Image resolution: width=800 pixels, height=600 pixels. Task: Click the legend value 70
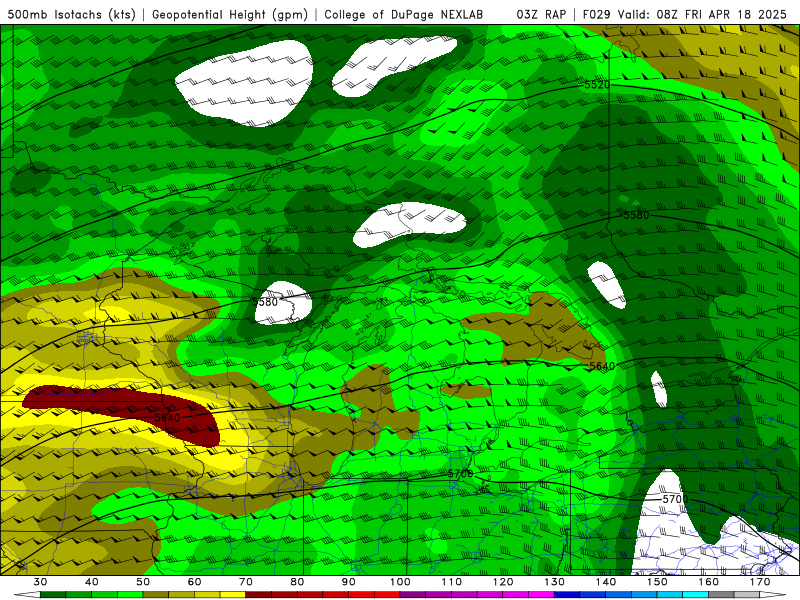245,582
